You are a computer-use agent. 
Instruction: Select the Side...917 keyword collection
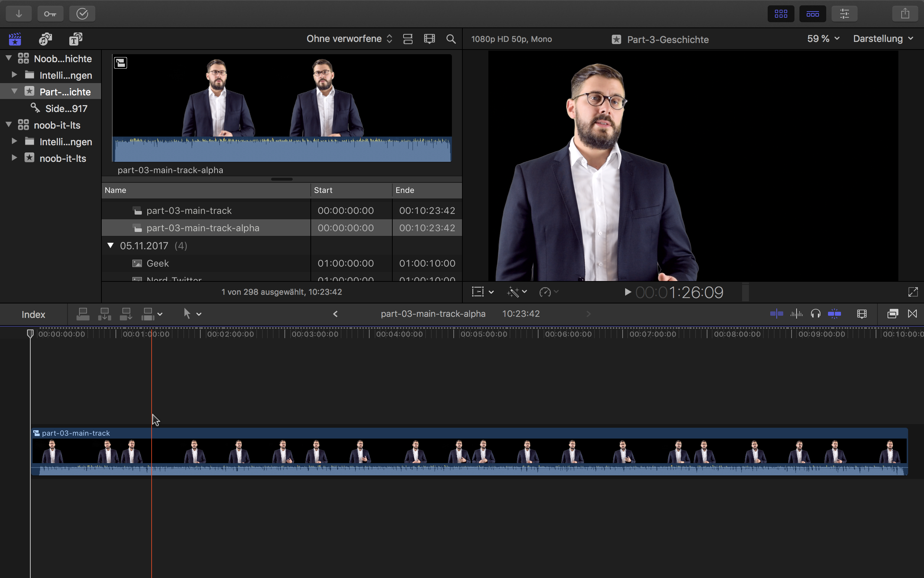tap(59, 109)
